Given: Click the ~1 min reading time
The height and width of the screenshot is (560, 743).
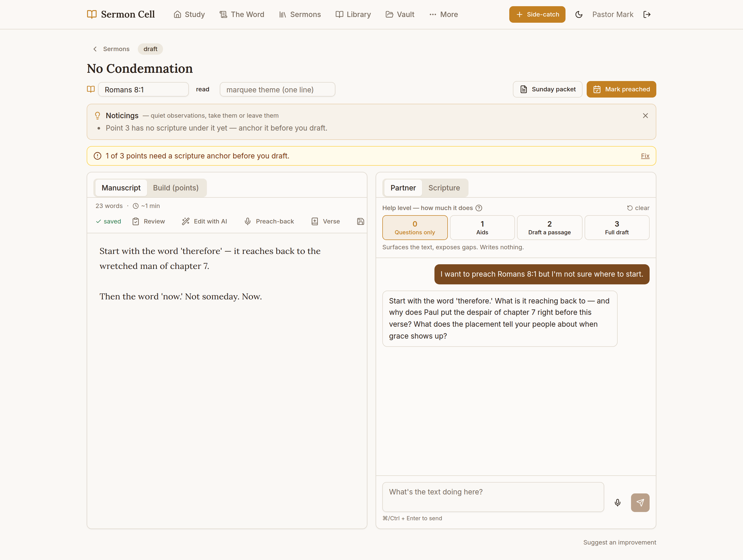Looking at the screenshot, I should coord(146,206).
